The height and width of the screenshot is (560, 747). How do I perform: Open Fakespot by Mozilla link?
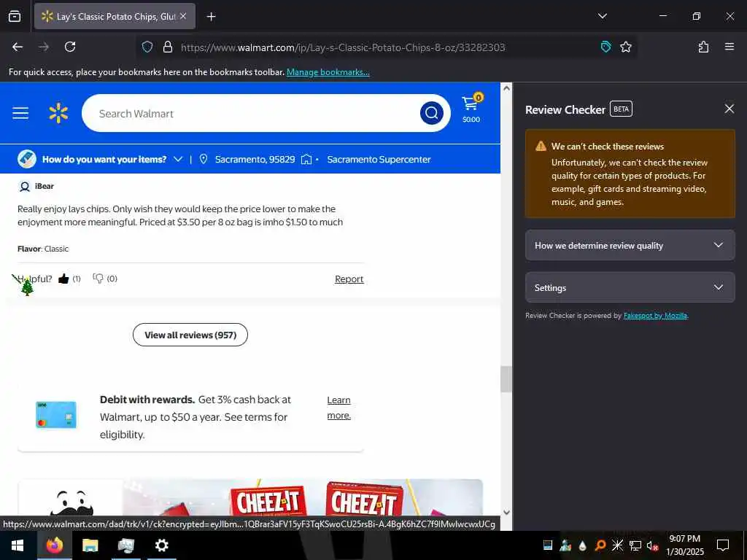tap(656, 316)
